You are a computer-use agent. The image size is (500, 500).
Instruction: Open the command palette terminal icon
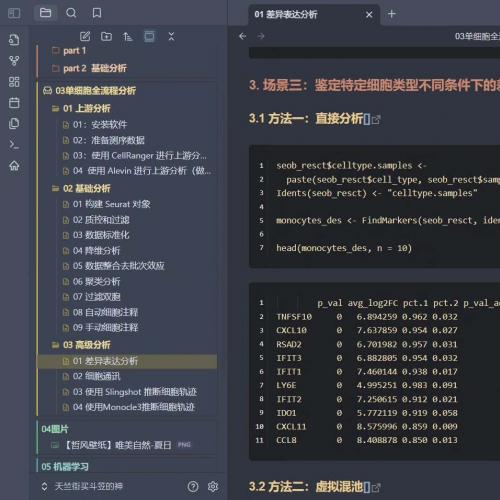tap(14, 144)
